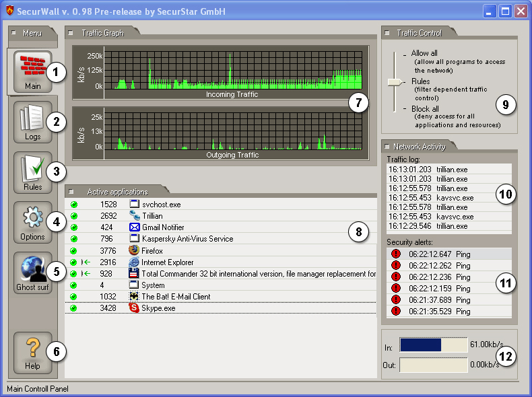The image size is (532, 397).
Task: Click the green status check for Firefox
Action: [x=73, y=251]
